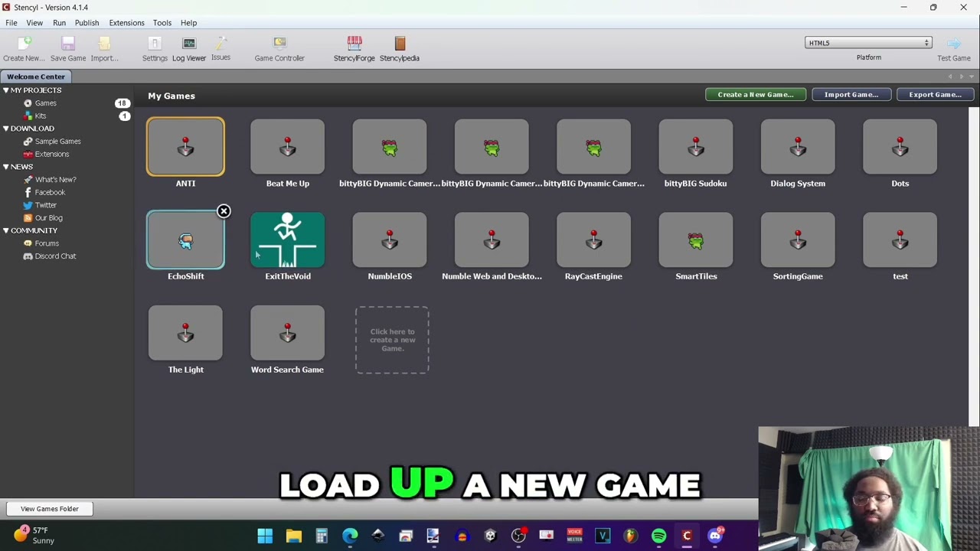Collapse the DOWNLOAD section
The image size is (980, 551).
click(x=5, y=129)
